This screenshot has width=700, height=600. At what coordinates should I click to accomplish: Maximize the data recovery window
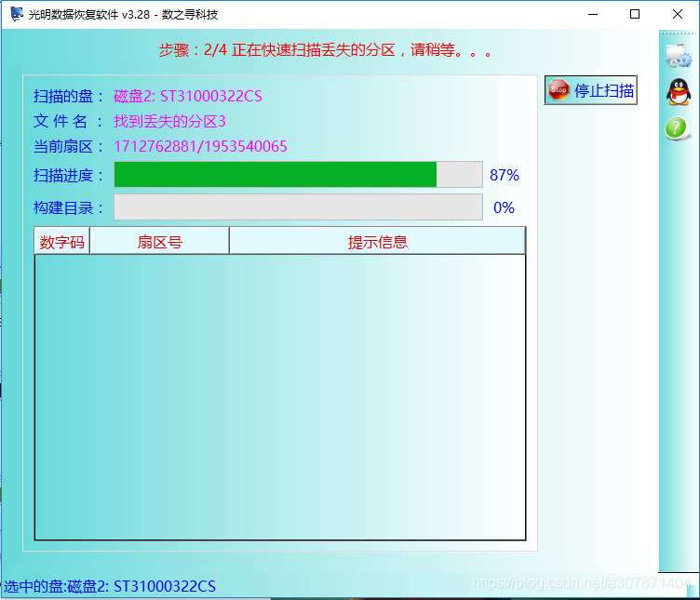(635, 14)
